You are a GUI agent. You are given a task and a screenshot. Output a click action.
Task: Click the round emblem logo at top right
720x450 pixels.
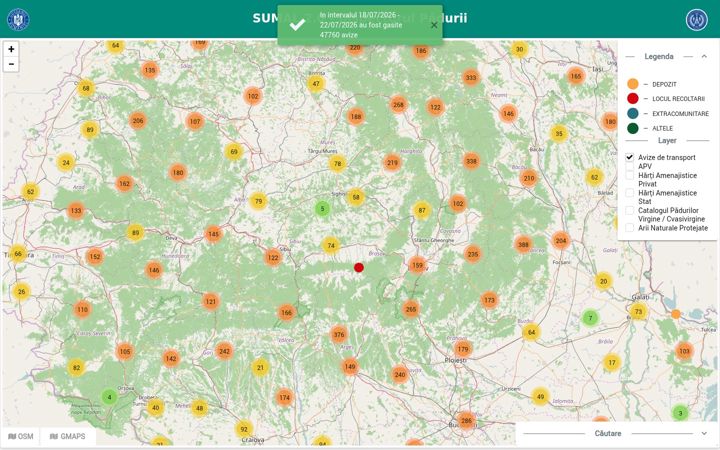[697, 20]
